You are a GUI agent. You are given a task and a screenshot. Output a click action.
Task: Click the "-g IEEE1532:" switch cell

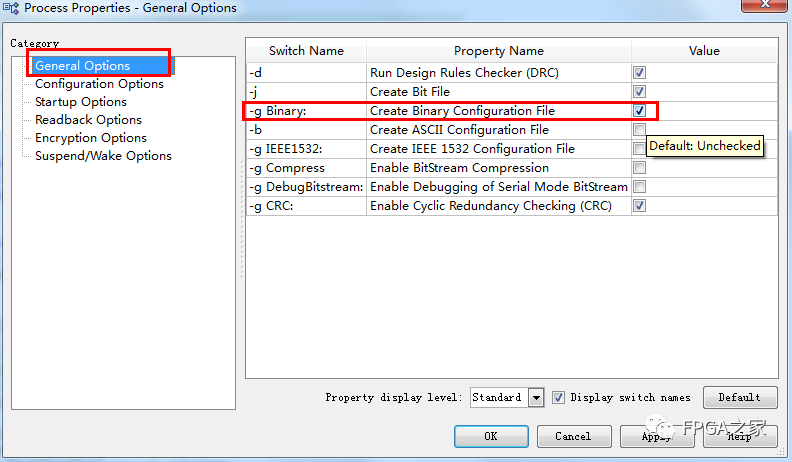click(x=306, y=149)
